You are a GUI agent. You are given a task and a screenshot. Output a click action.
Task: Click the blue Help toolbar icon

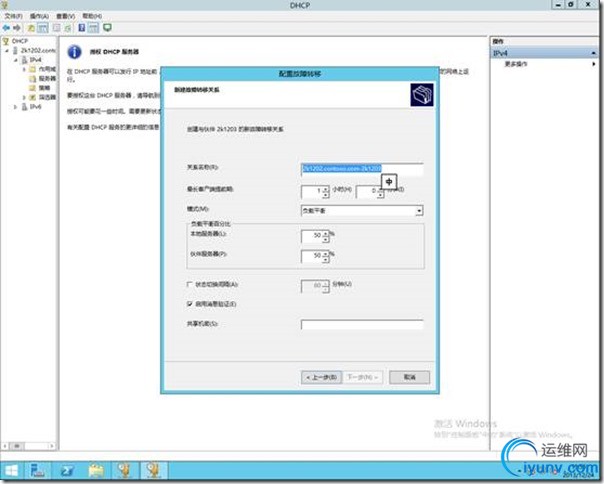[82, 28]
